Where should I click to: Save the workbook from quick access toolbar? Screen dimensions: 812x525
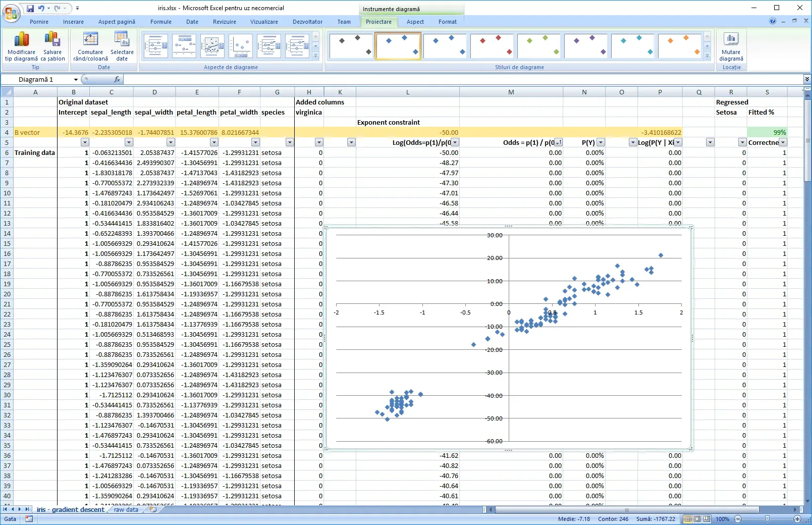coord(30,8)
